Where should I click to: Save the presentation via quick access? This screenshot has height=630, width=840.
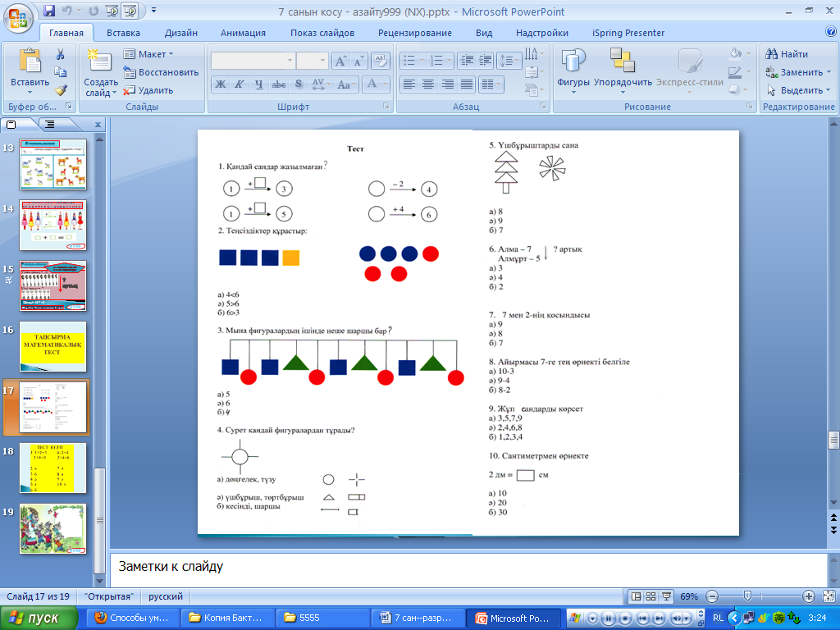[48, 11]
